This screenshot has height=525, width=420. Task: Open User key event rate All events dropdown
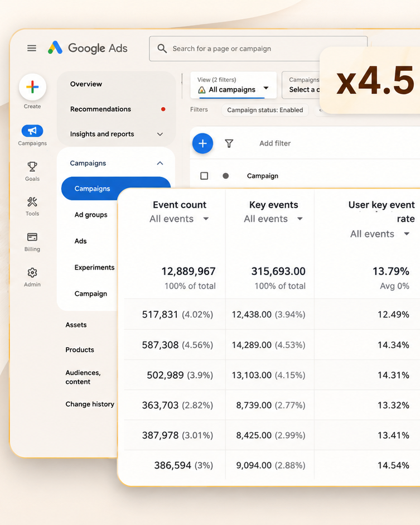point(380,234)
